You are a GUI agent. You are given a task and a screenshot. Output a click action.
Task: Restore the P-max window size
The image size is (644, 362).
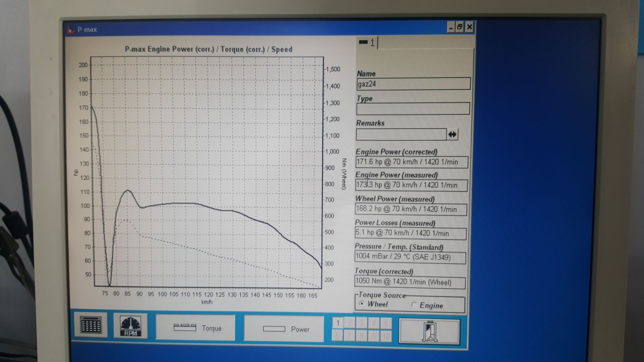(460, 27)
